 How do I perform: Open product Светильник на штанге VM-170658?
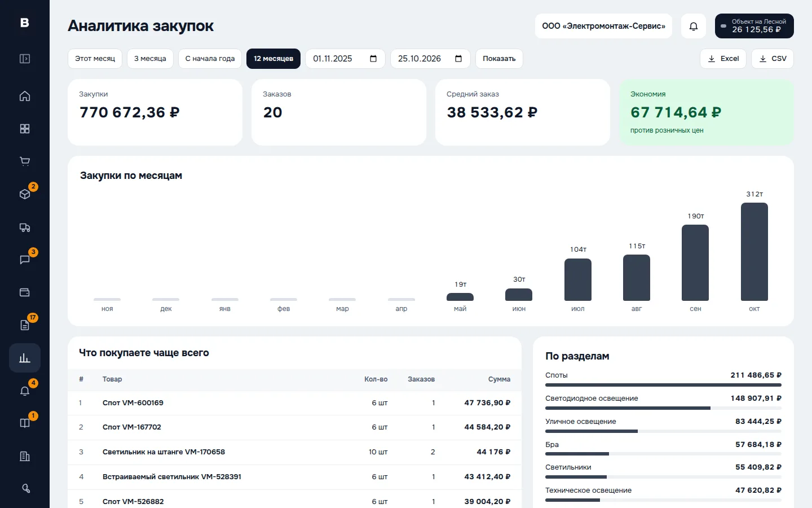pos(164,452)
